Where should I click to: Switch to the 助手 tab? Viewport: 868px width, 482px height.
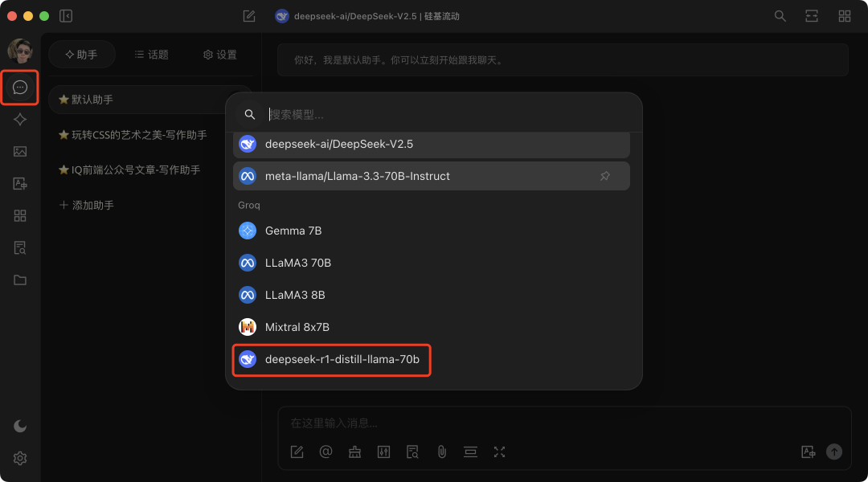point(82,55)
